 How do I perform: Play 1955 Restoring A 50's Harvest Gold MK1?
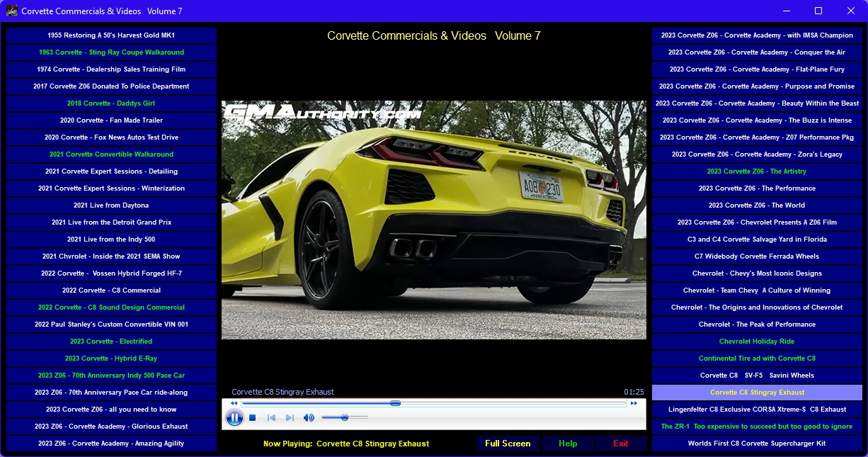[111, 35]
